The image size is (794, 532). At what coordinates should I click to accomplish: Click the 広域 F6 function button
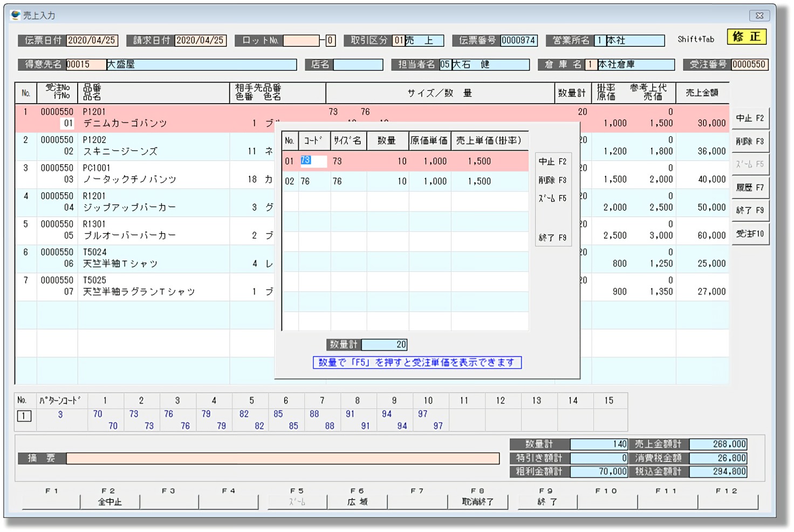(x=357, y=502)
